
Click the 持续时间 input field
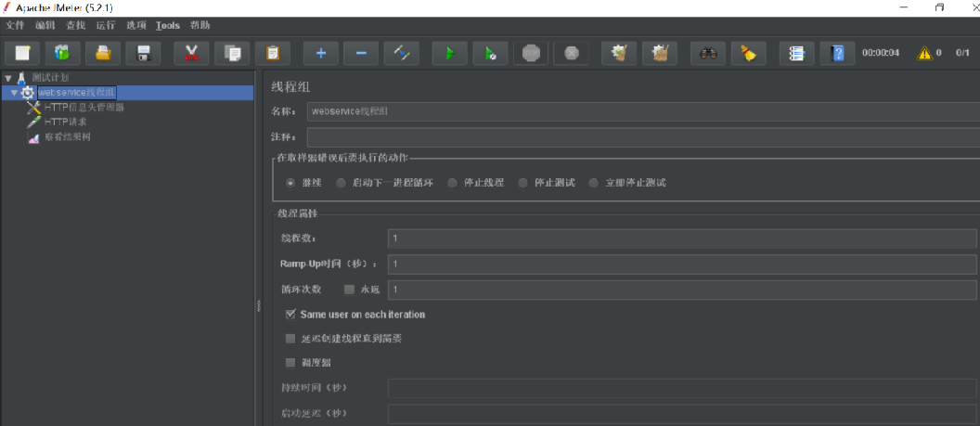(682, 388)
